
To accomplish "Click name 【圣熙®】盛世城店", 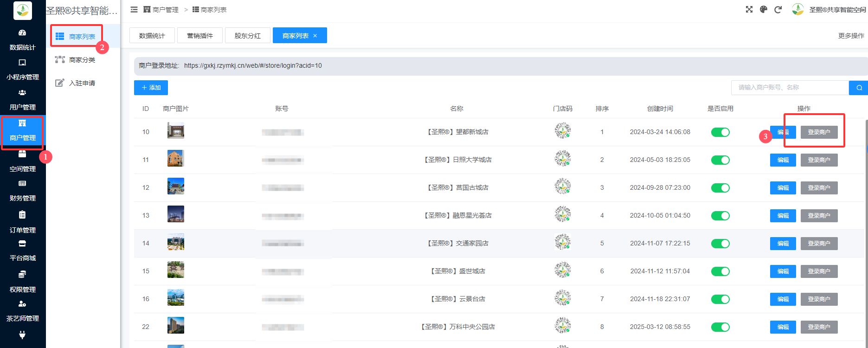I will coord(457,271).
